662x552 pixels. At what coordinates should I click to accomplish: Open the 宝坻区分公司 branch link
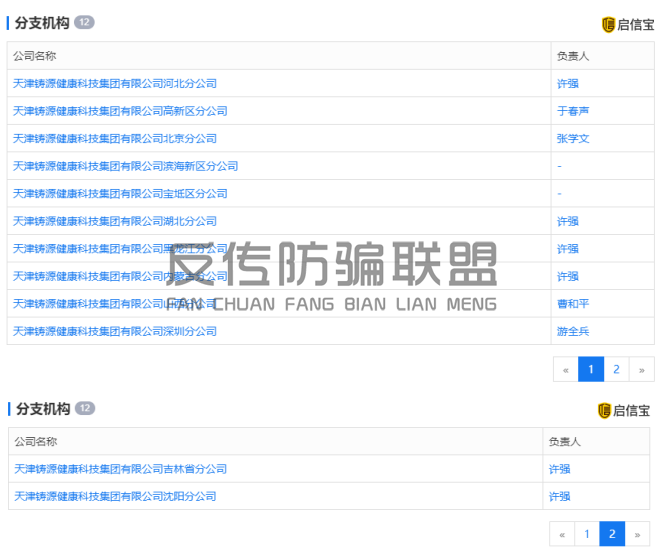click(120, 193)
